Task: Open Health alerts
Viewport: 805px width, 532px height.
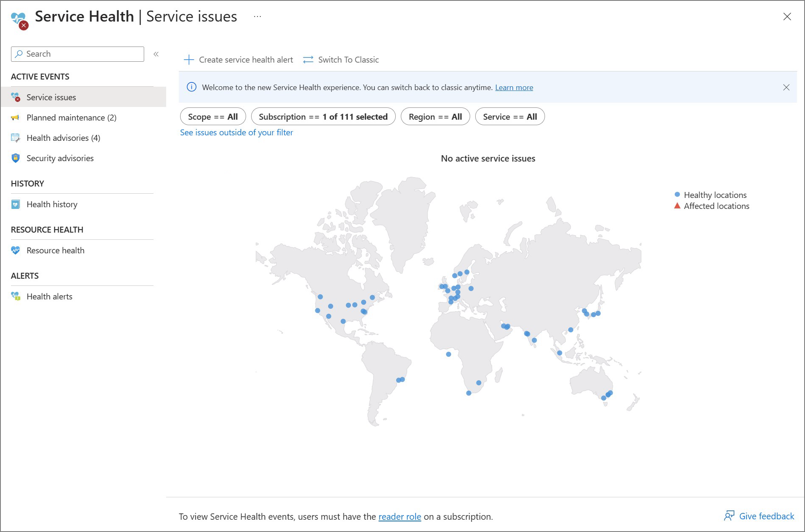Action: click(49, 296)
